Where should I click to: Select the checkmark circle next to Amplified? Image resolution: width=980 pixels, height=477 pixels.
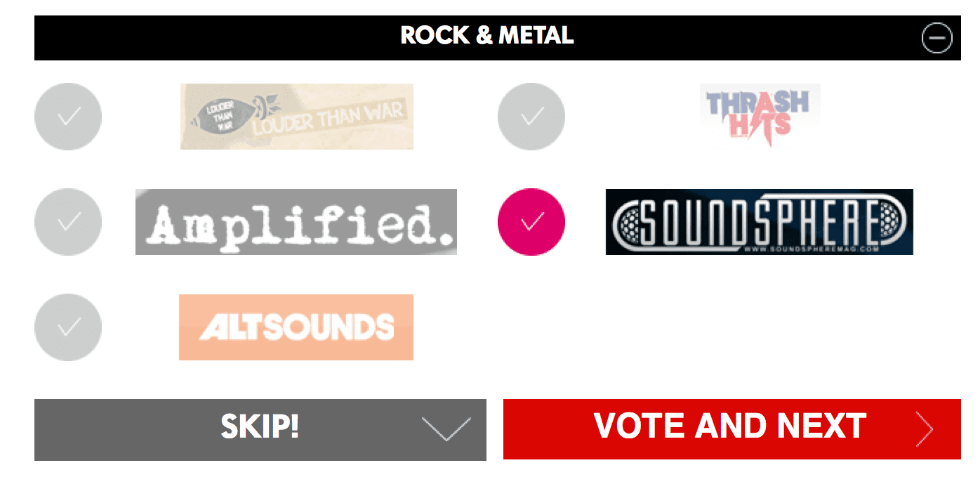[x=67, y=221]
